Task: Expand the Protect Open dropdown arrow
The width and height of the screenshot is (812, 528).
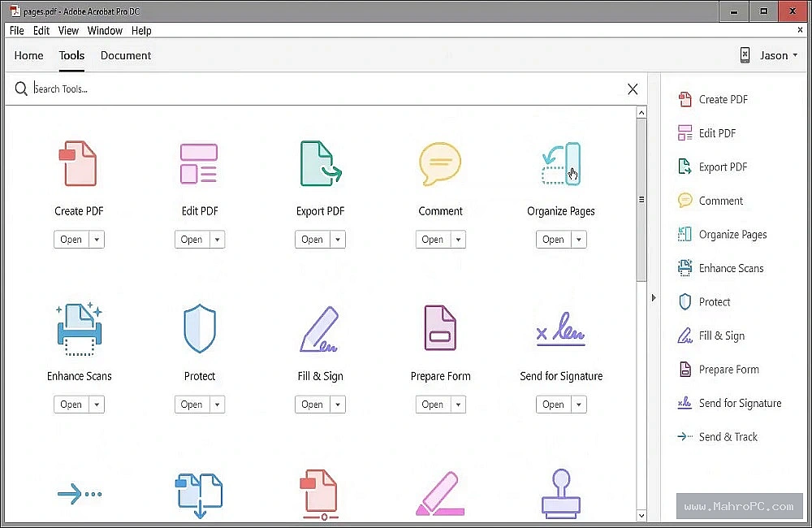Action: click(217, 405)
